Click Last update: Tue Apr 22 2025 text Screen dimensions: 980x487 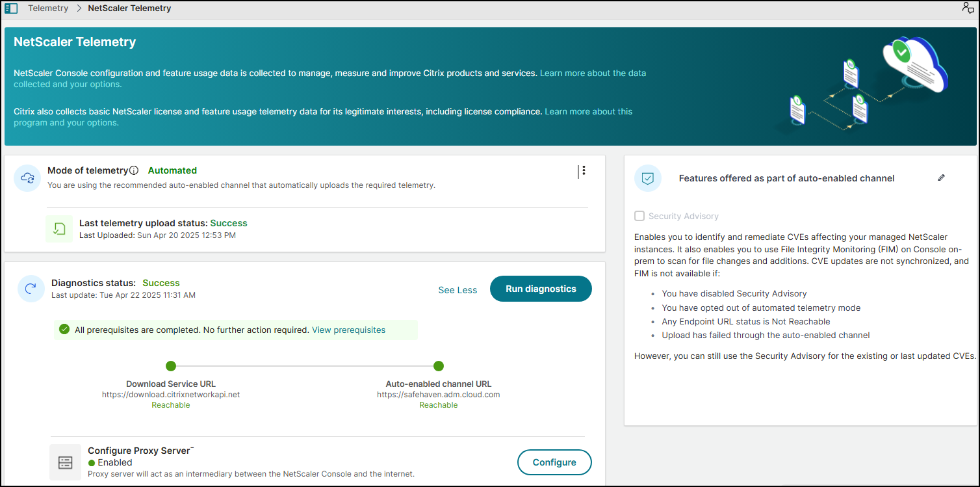pyautogui.click(x=123, y=295)
